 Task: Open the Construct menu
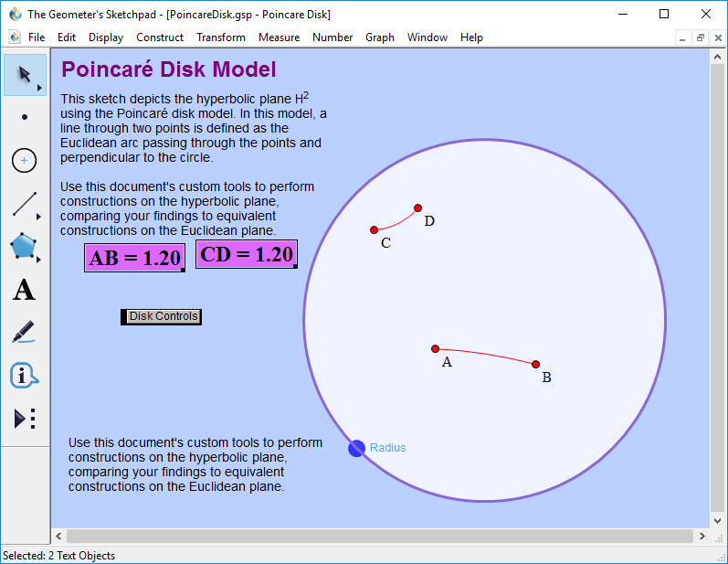(x=160, y=37)
